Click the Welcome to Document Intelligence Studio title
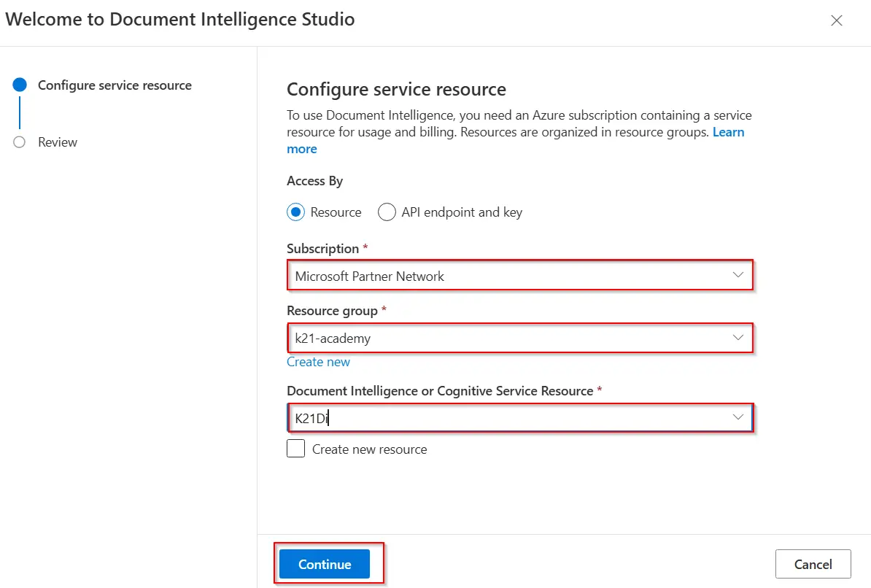 pyautogui.click(x=180, y=20)
